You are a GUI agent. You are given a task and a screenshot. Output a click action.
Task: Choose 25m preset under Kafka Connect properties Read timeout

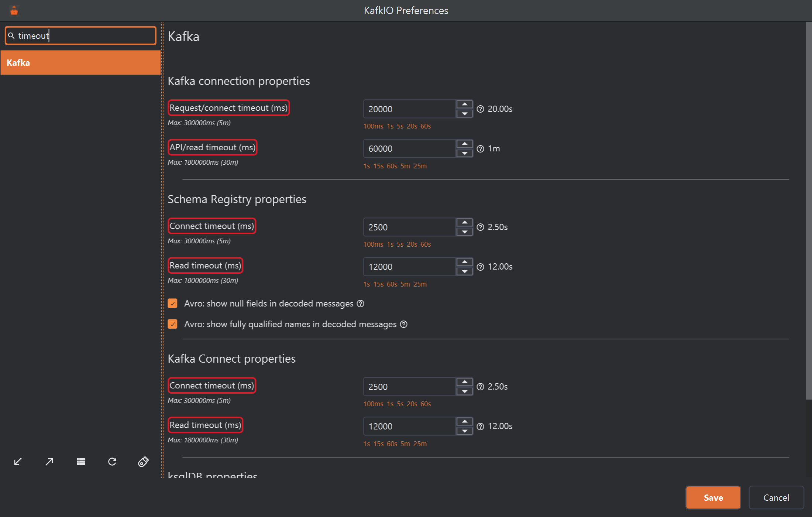420,444
